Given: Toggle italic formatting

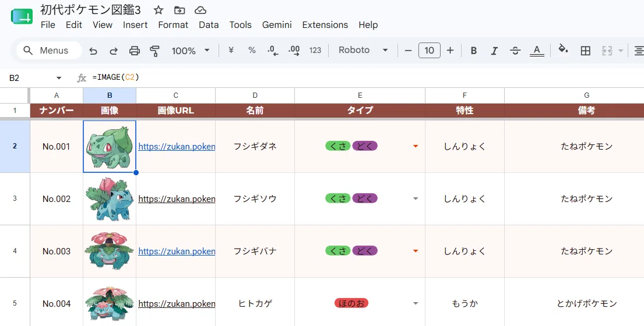Looking at the screenshot, I should (x=494, y=50).
